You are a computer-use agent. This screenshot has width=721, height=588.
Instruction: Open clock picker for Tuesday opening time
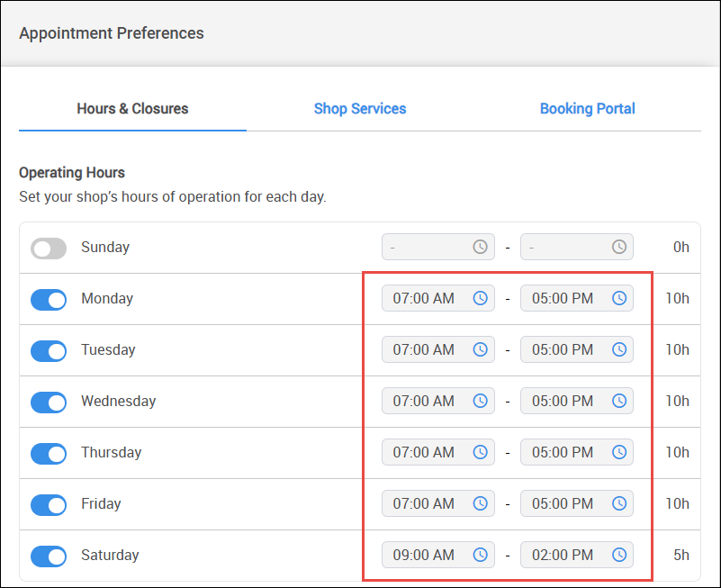480,349
